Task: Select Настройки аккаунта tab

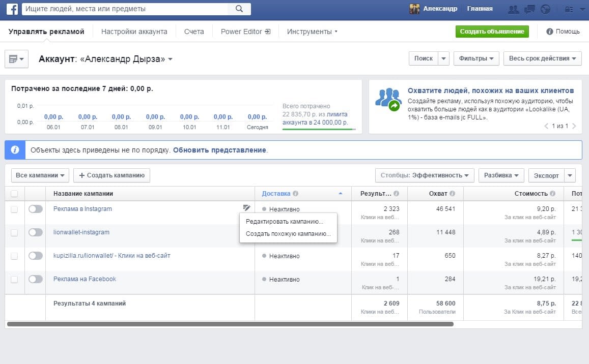Action: 134,32
